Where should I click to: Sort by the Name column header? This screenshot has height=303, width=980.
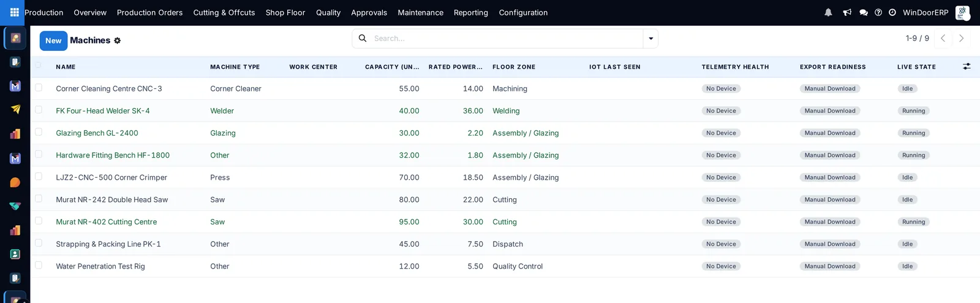66,67
